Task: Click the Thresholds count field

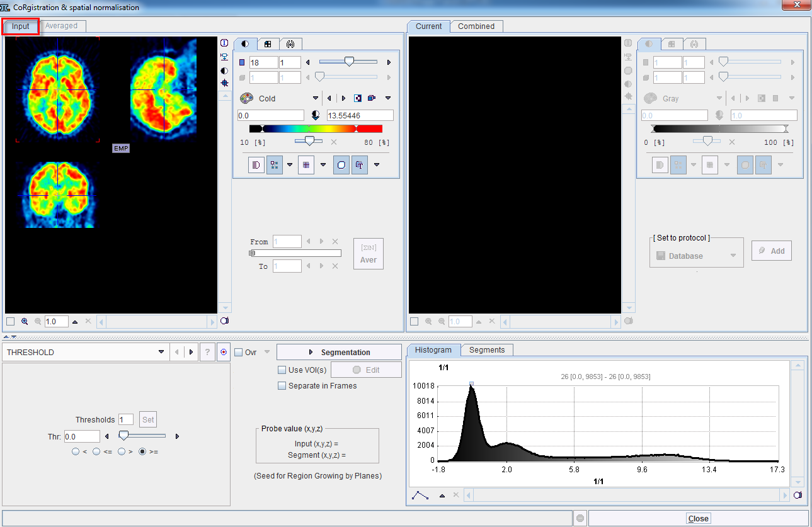Action: click(x=125, y=419)
